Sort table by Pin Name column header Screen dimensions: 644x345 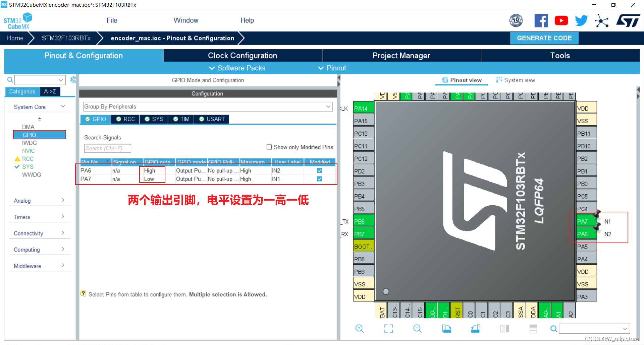point(96,162)
